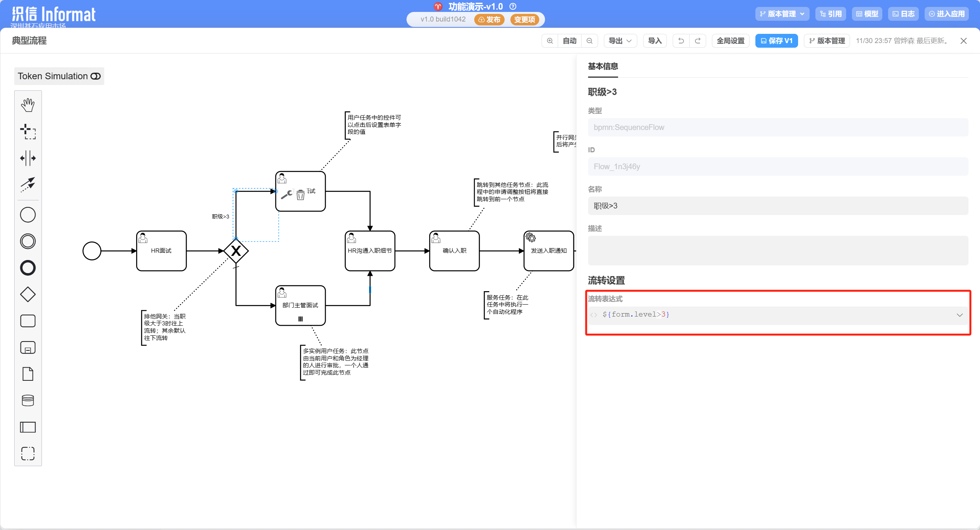Activate the hand tool in palette
980x530 pixels.
[28, 105]
